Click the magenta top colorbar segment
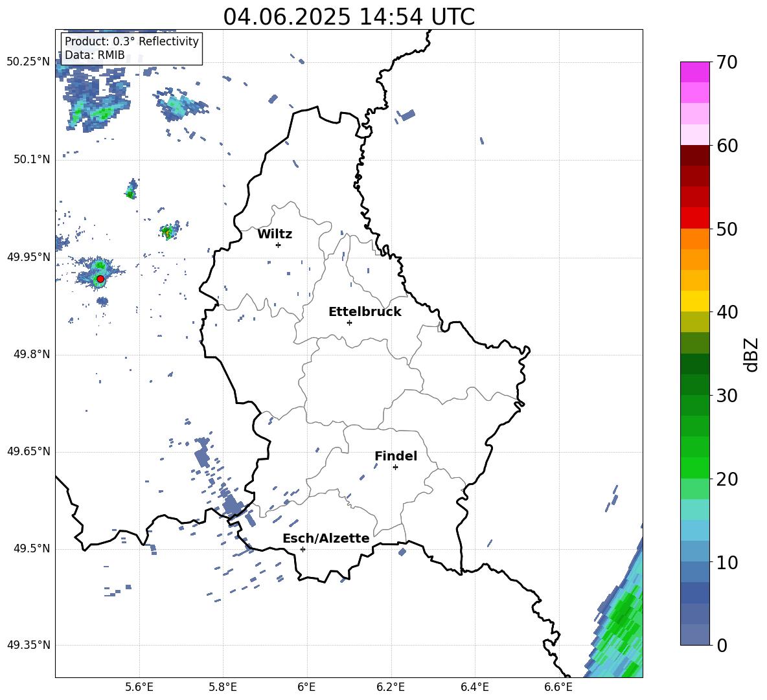This screenshot has height=700, width=767. click(x=695, y=72)
